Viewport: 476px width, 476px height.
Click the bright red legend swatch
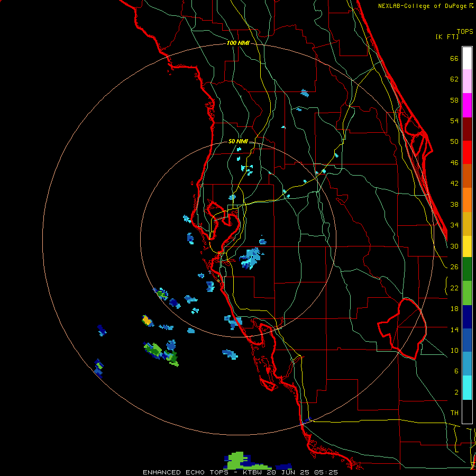(x=467, y=152)
